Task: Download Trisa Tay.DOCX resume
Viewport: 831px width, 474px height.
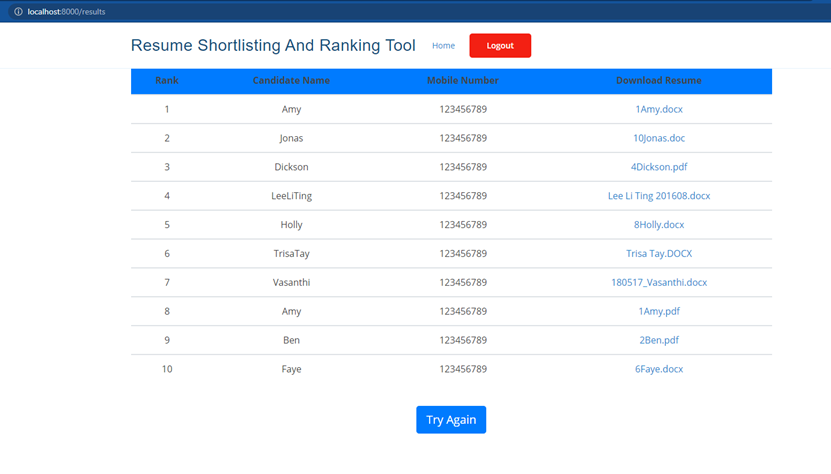Action: click(658, 254)
